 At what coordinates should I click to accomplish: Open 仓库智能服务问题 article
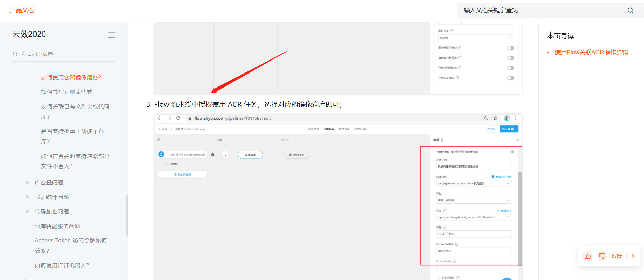tap(57, 226)
